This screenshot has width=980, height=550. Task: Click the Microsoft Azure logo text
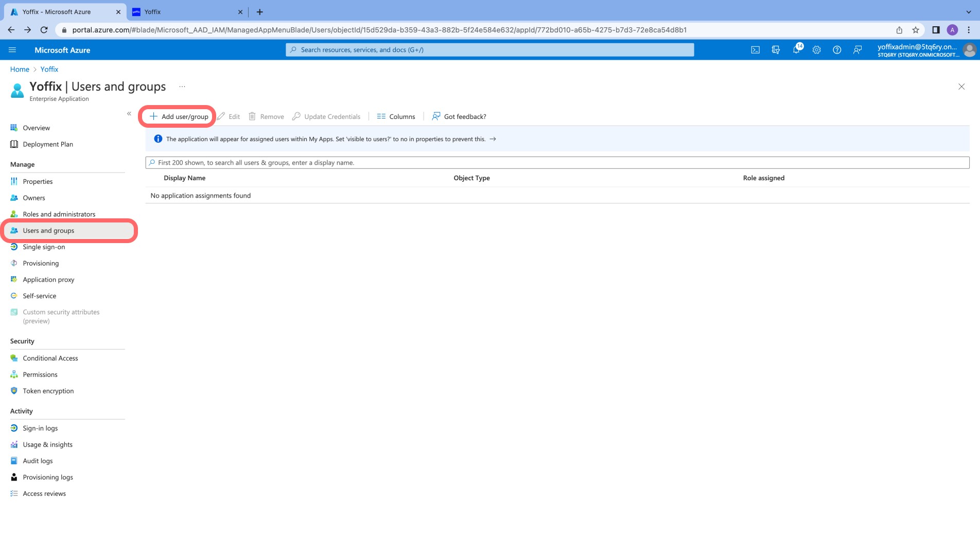[x=62, y=50]
